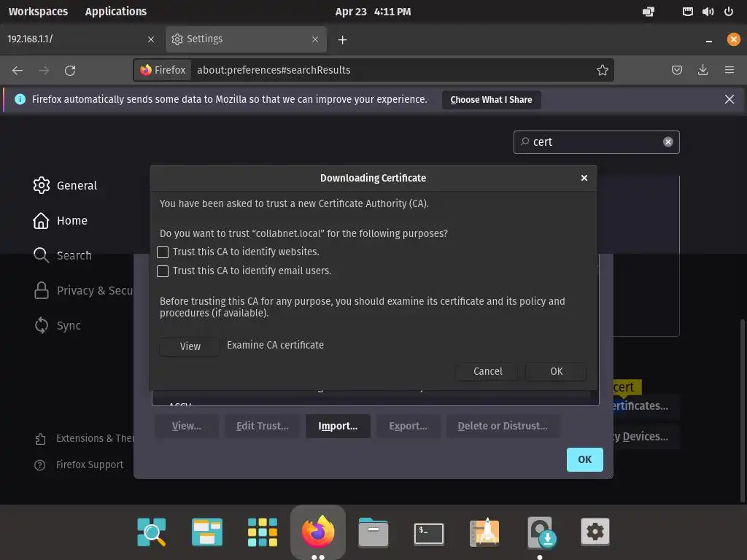
Task: Go back with the back arrow
Action: click(x=18, y=71)
